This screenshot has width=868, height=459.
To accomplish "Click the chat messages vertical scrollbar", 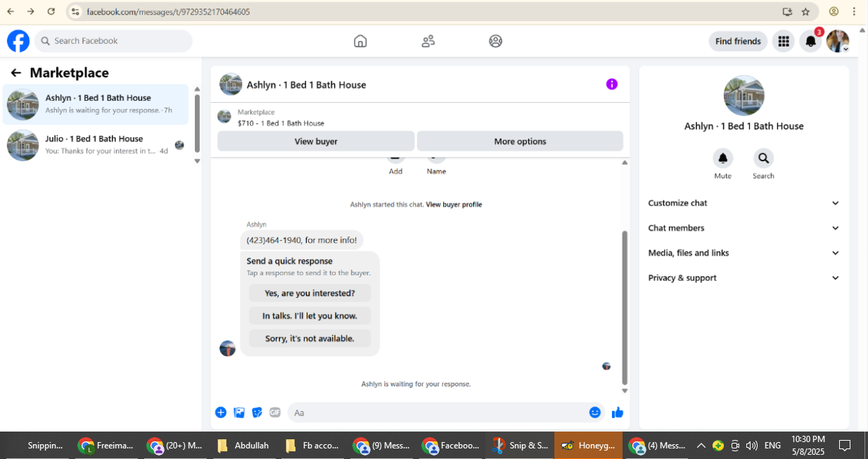I will [625, 307].
